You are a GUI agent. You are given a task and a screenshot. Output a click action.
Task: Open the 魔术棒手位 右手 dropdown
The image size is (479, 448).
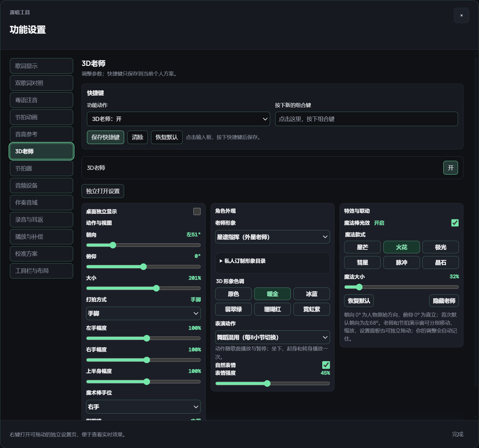click(x=143, y=407)
